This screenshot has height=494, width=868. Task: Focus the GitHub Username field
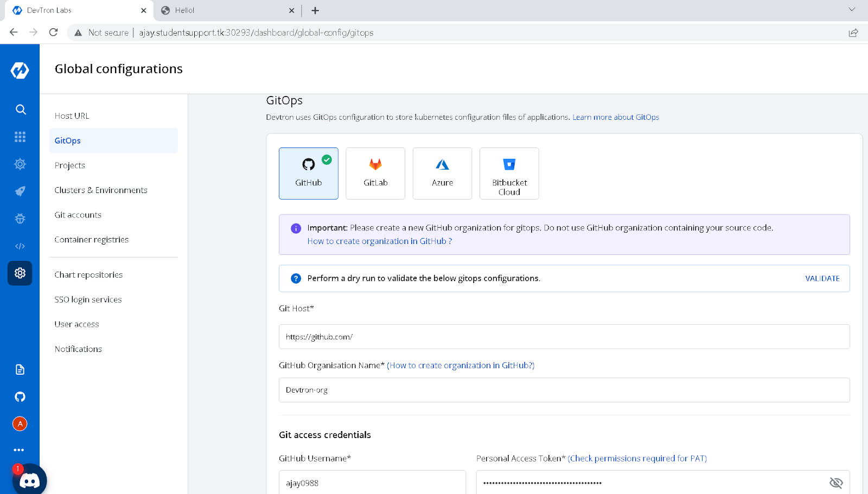372,483
